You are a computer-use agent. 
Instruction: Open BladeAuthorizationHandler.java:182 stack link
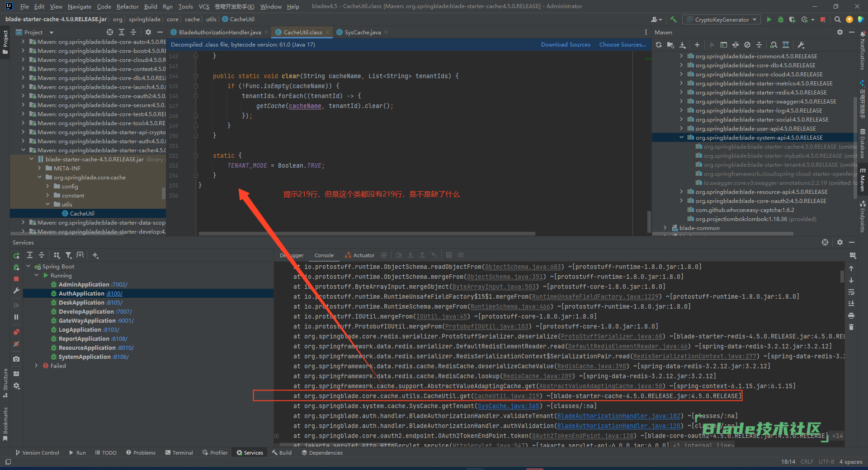point(619,416)
